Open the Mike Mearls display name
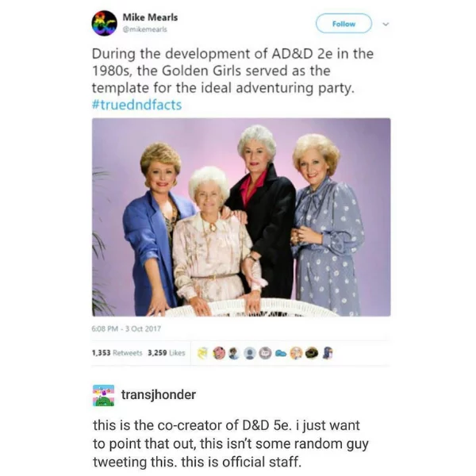Screen dimensions: 476x476 tap(150, 17)
